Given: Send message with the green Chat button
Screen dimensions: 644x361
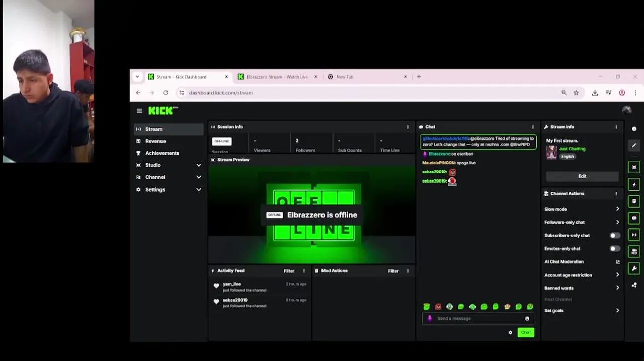Looking at the screenshot, I should [x=526, y=332].
